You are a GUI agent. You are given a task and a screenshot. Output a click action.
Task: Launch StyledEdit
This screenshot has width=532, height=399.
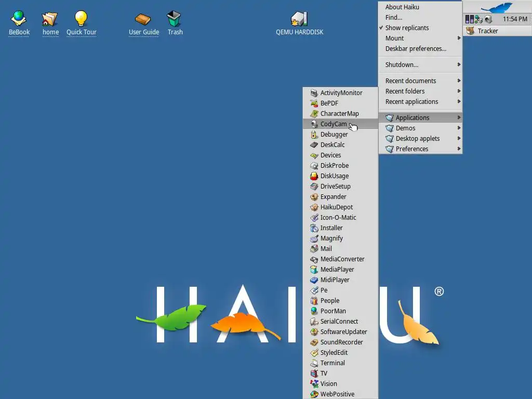(x=340, y=353)
